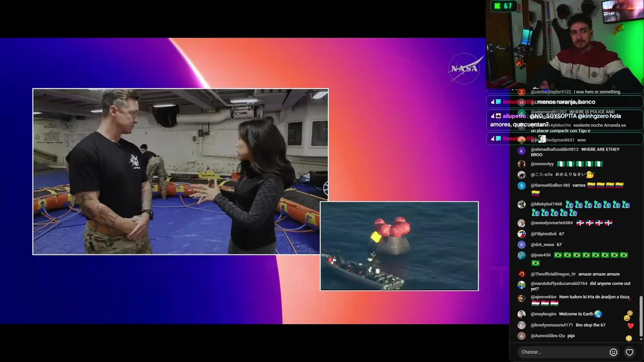This screenshot has height=362, width=644.
Task: Click the green 67 counter badge
Action: pyautogui.click(x=504, y=6)
